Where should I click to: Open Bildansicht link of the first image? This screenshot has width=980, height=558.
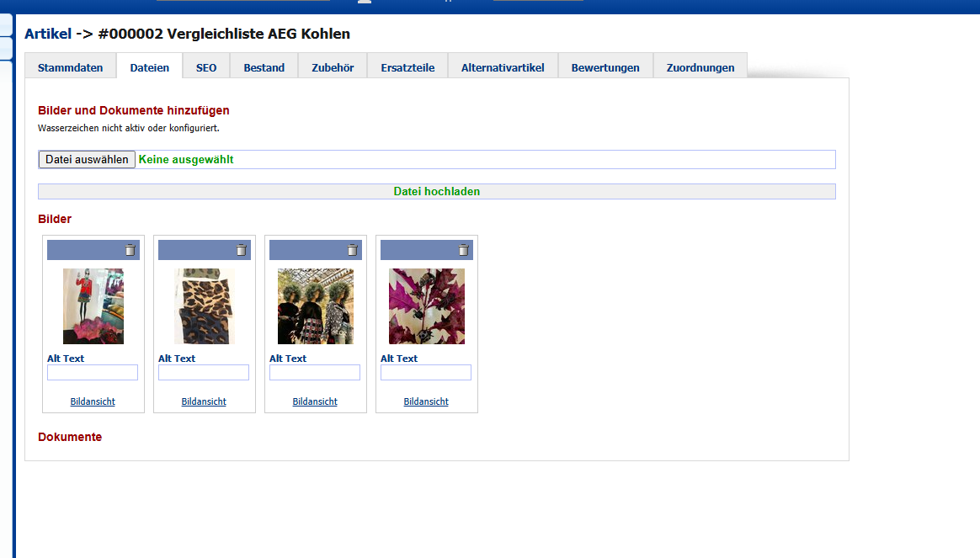(93, 401)
